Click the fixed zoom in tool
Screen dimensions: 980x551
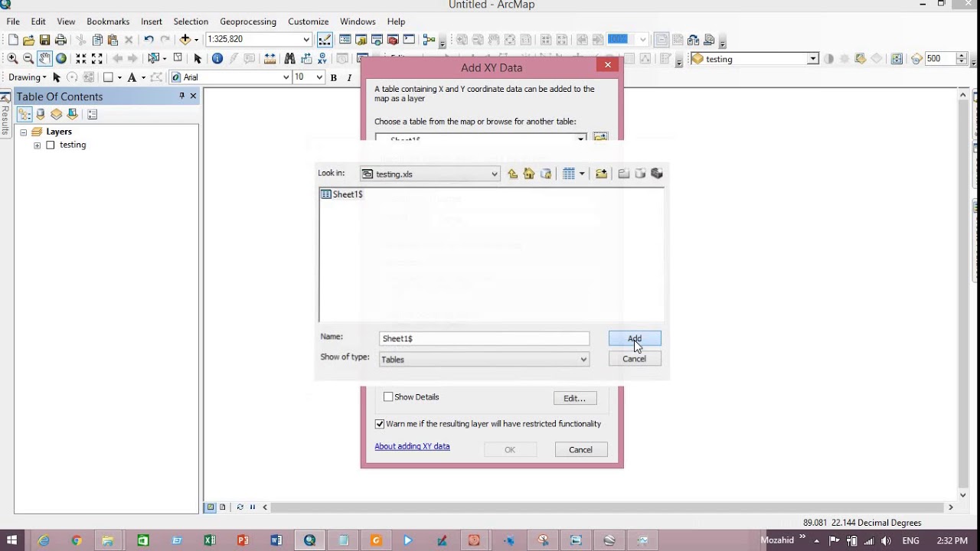click(80, 58)
